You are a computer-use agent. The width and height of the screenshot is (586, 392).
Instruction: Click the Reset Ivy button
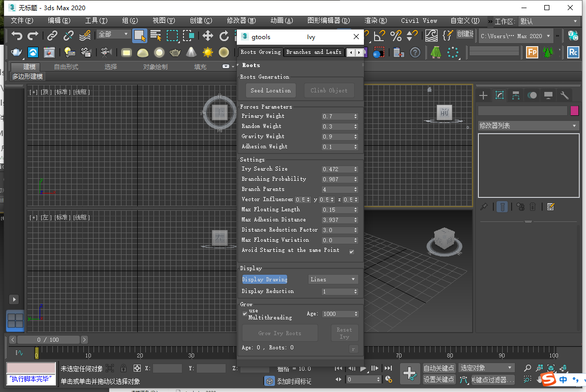point(345,333)
